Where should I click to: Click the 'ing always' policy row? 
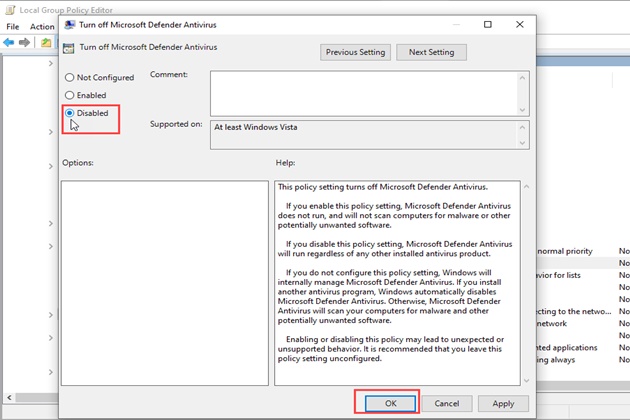coord(583,360)
